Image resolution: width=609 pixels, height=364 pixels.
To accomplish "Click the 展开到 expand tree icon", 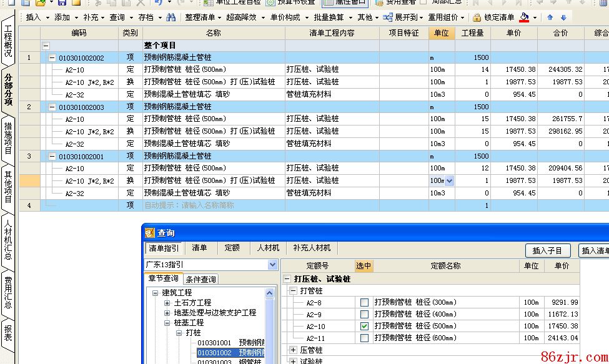I will tap(389, 17).
